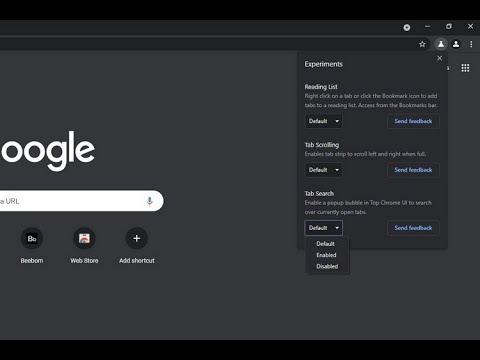The height and width of the screenshot is (360, 480).
Task: Open the Experiments flask icon
Action: 441,44
